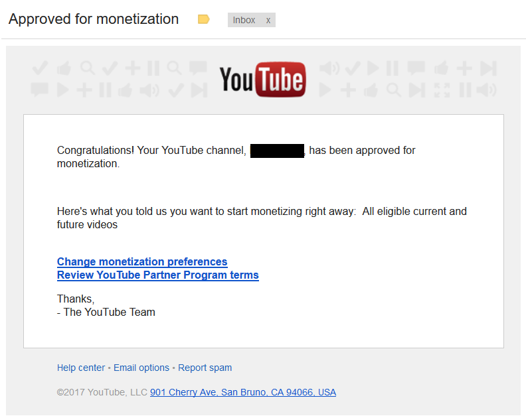Click the red Tube part of logo
The width and height of the screenshot is (526, 420).
pos(281,80)
